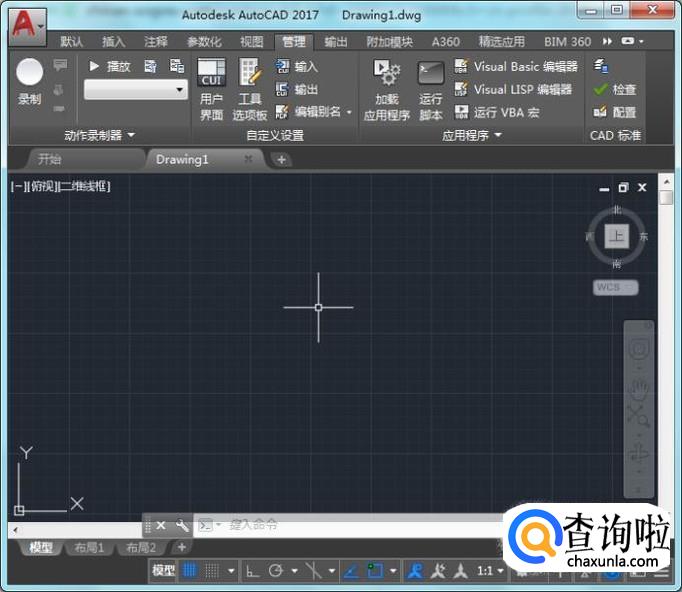Open the Visual LISP editor
Viewport: 682px width, 592px height.
coord(513,89)
